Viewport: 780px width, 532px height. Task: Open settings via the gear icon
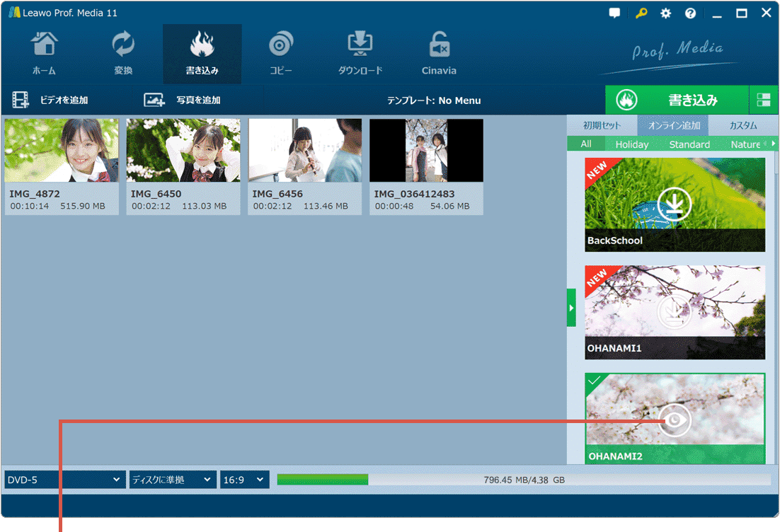coord(665,13)
